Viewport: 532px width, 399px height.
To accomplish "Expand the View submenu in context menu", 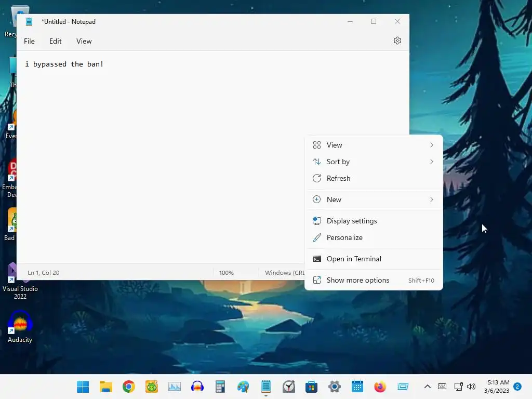I will [374, 145].
